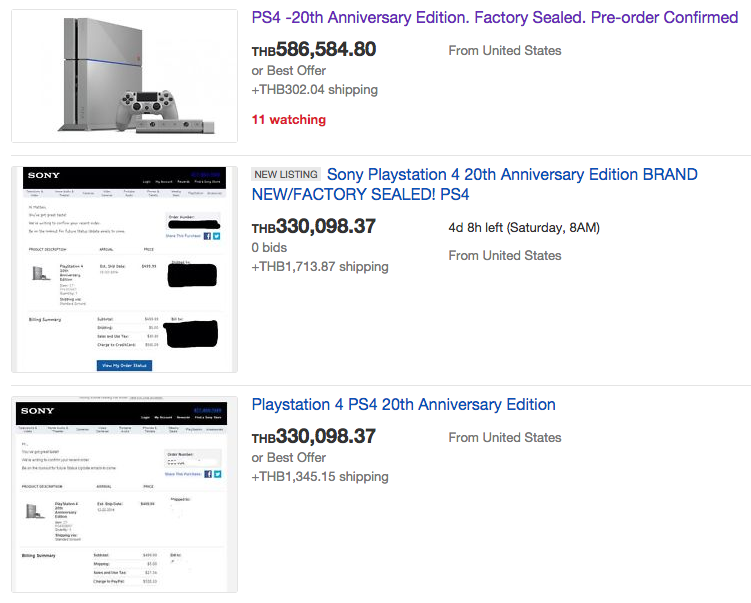
Task: Click Twitter share icon in second listing image
Action: click(x=217, y=236)
